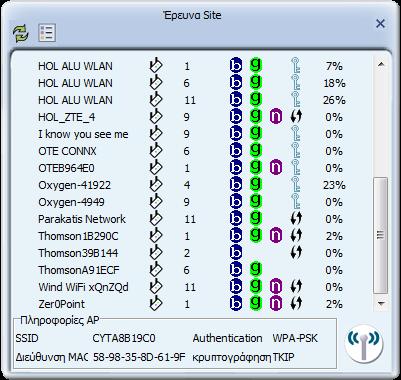The height and width of the screenshot is (380, 401).
Task: Click the wireless connect antenna button
Action: click(364, 343)
